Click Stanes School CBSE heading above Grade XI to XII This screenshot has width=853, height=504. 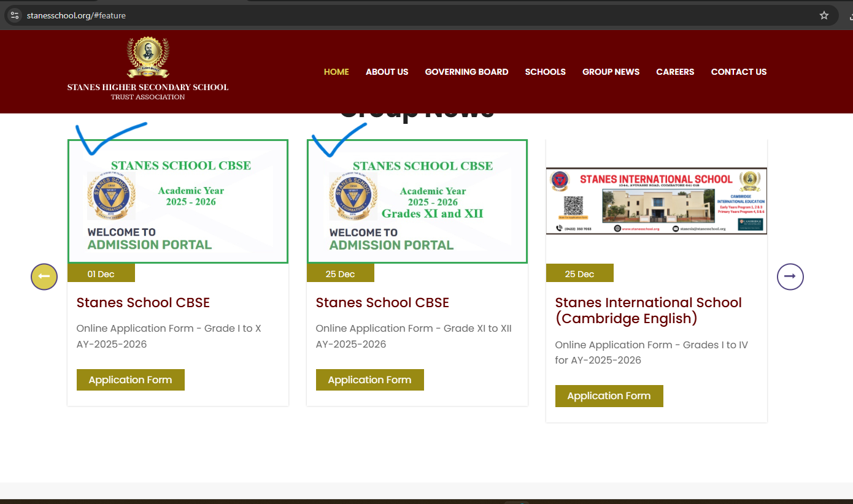(382, 303)
